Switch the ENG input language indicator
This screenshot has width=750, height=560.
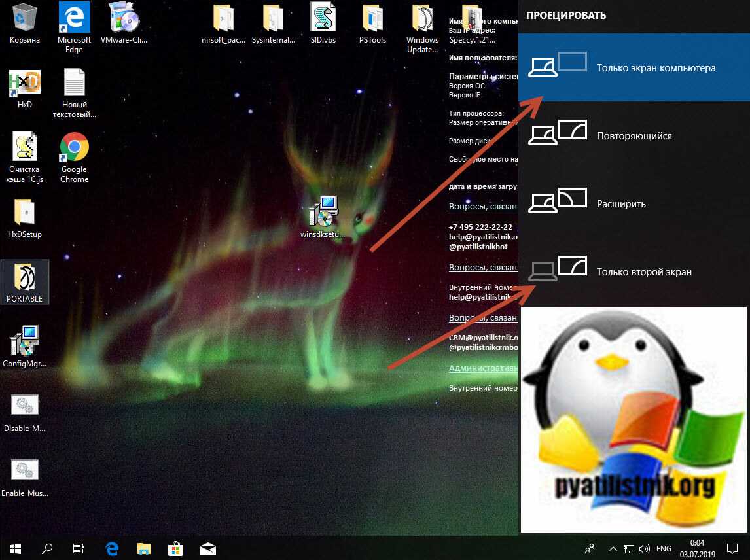(x=664, y=548)
